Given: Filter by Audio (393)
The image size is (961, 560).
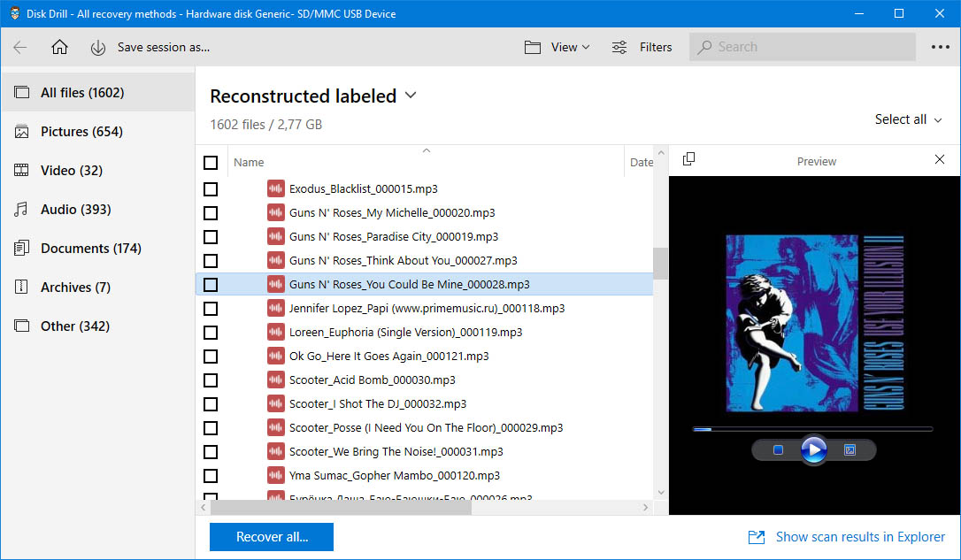Looking at the screenshot, I should 98,209.
